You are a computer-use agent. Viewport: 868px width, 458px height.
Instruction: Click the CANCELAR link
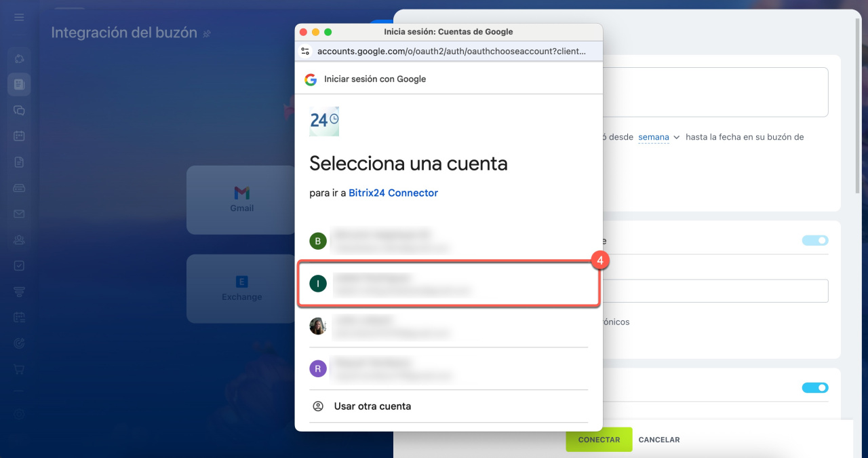point(659,440)
